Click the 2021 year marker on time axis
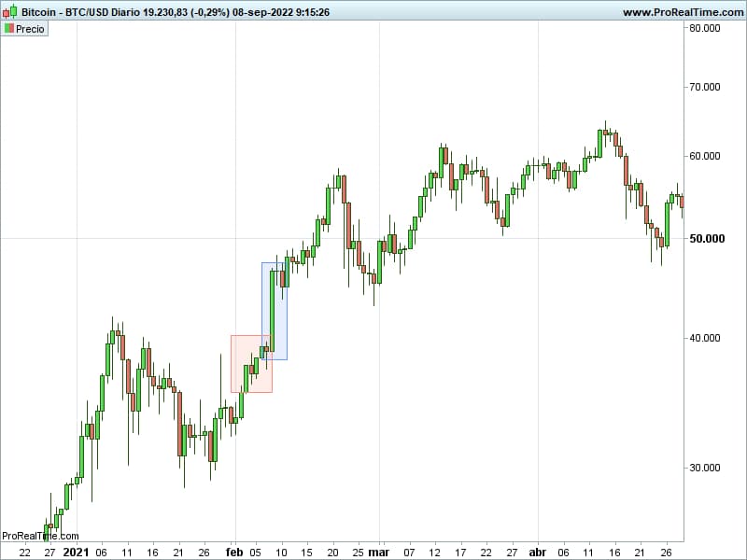The image size is (747, 560). click(76, 552)
